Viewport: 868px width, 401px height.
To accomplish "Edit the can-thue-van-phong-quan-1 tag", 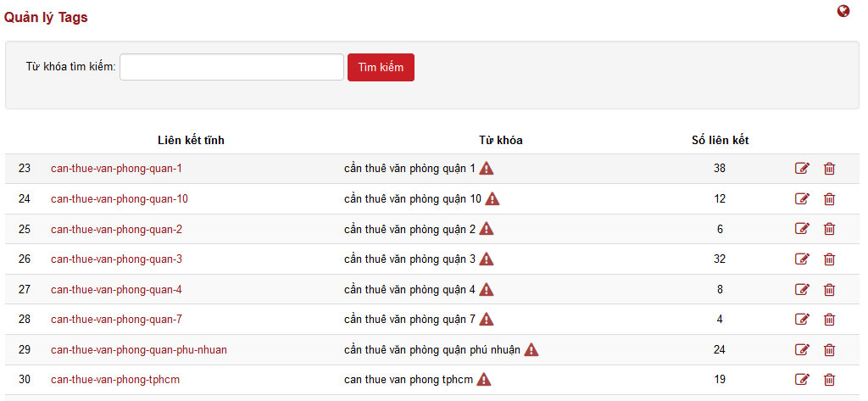I will pyautogui.click(x=802, y=169).
